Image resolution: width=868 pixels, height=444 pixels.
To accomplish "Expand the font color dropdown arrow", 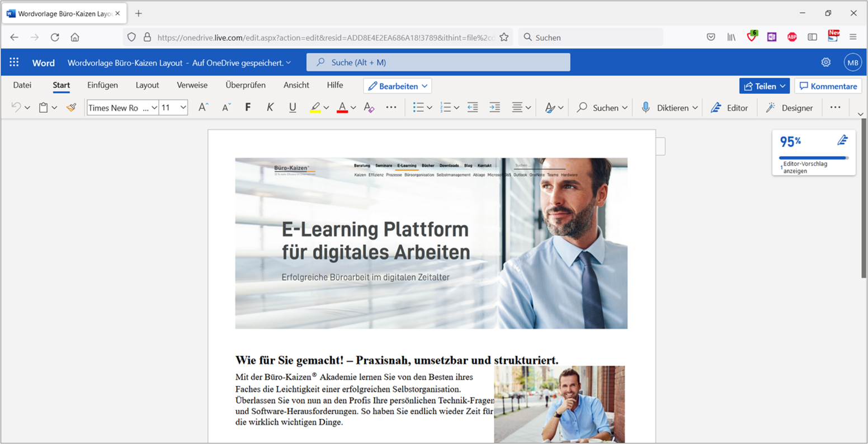I will click(x=353, y=108).
